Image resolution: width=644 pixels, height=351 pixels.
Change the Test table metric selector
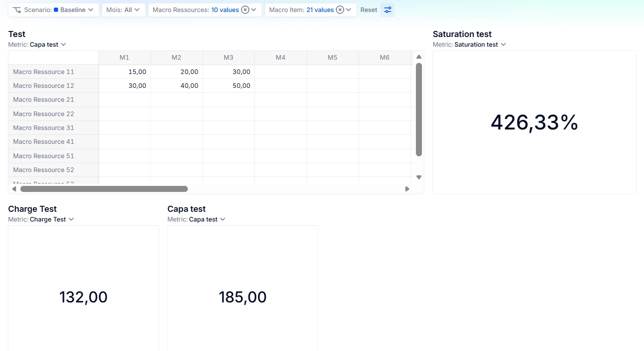click(x=48, y=44)
